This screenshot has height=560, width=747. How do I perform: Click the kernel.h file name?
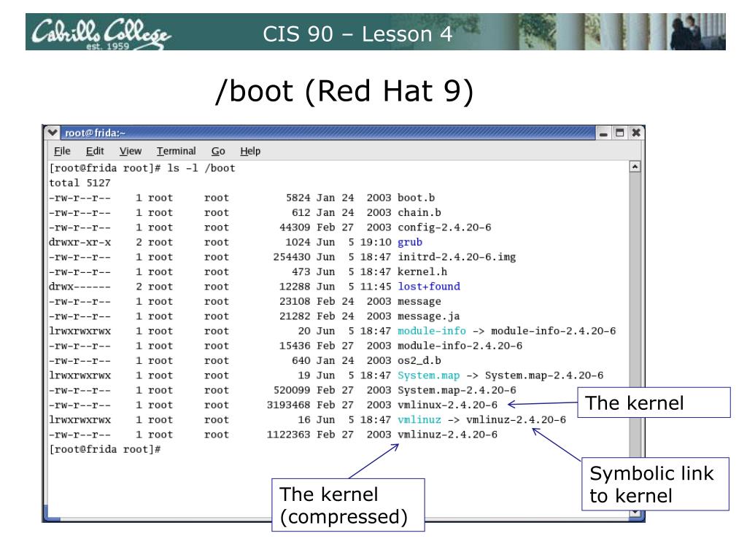point(422,271)
